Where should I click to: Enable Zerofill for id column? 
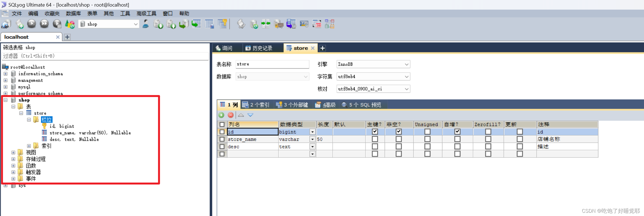pyautogui.click(x=488, y=132)
